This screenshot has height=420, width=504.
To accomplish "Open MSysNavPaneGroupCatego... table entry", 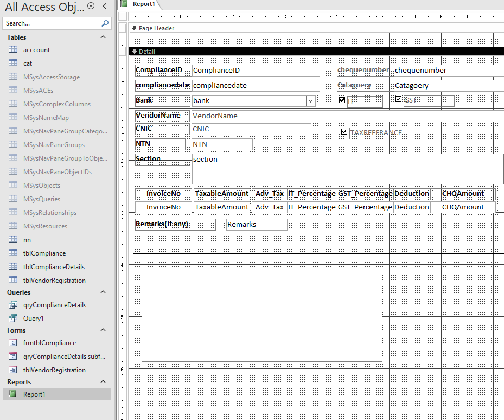I will click(x=58, y=131).
